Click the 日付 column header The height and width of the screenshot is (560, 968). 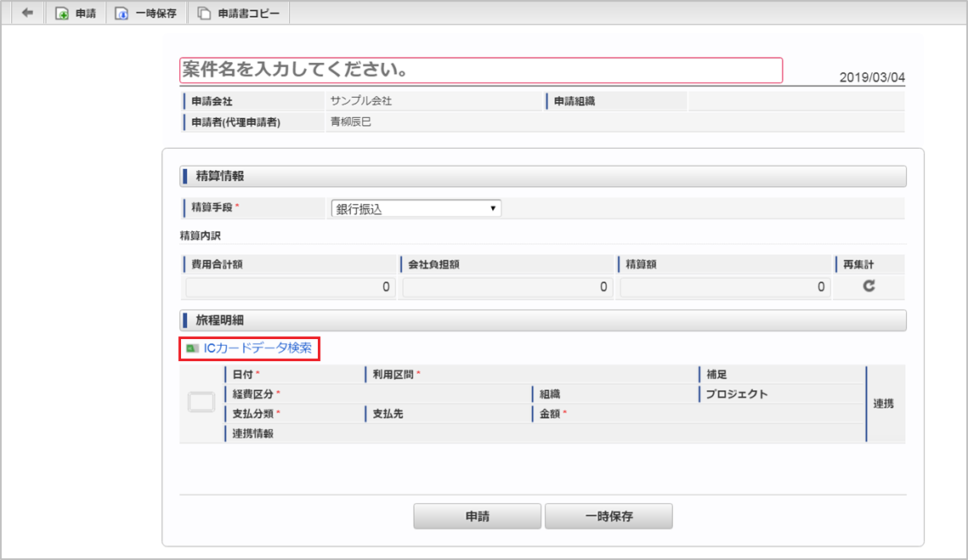click(x=242, y=374)
